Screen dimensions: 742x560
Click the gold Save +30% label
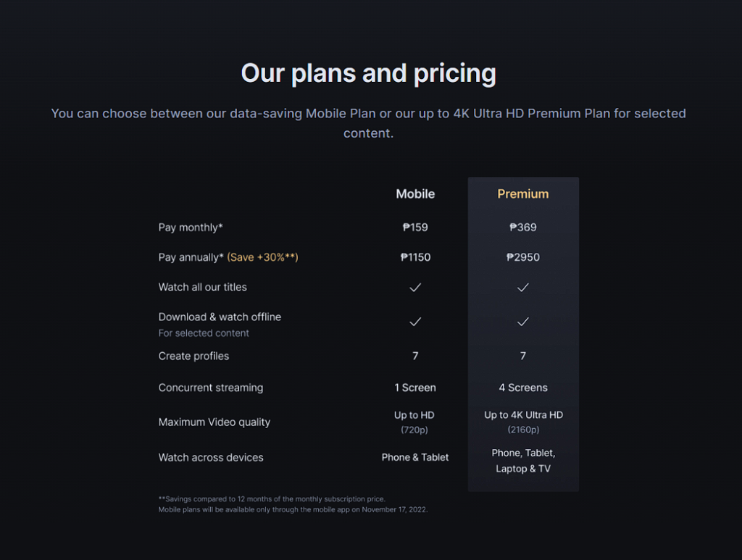[262, 257]
